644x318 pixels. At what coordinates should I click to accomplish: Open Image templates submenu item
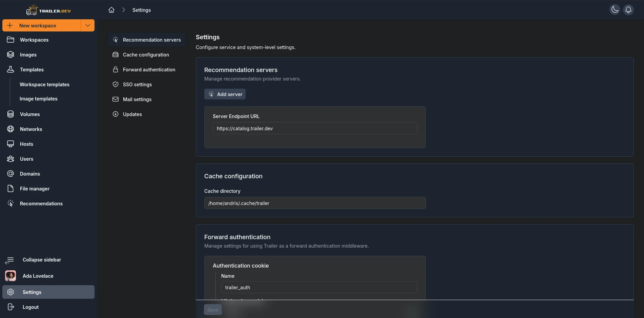[39, 98]
